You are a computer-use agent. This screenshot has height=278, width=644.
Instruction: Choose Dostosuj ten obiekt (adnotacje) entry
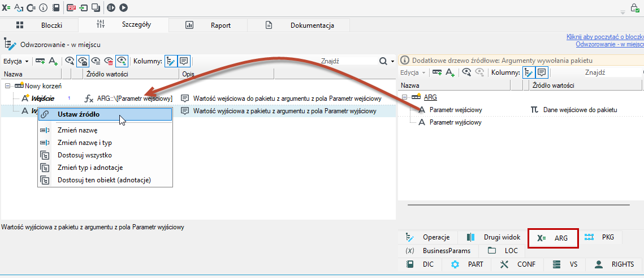tap(105, 179)
